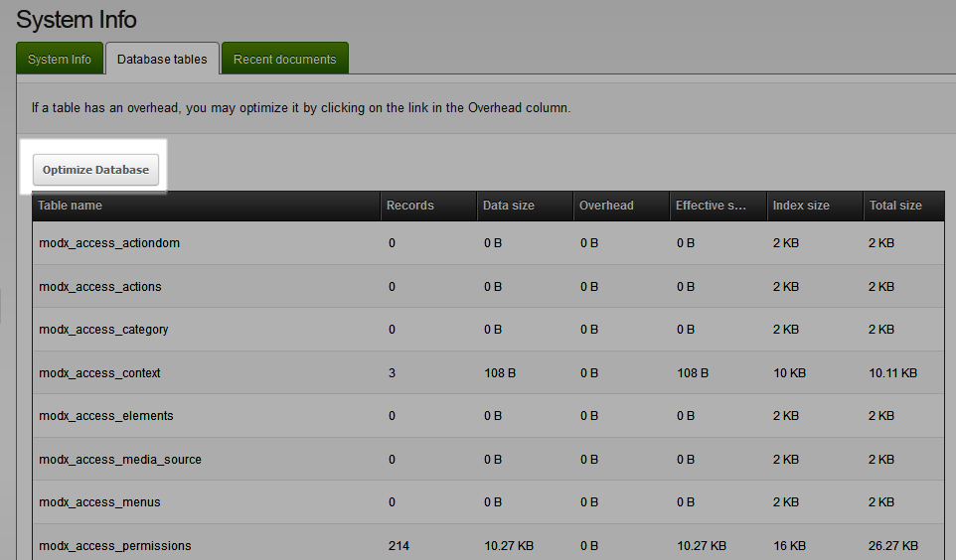Image resolution: width=956 pixels, height=560 pixels.
Task: Click the modx_access_category table name
Action: (x=103, y=330)
